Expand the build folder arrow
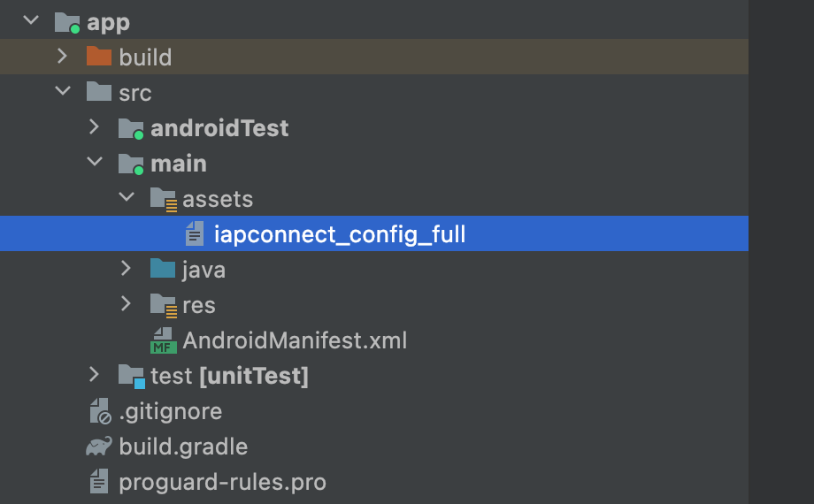This screenshot has width=814, height=504. [62, 57]
